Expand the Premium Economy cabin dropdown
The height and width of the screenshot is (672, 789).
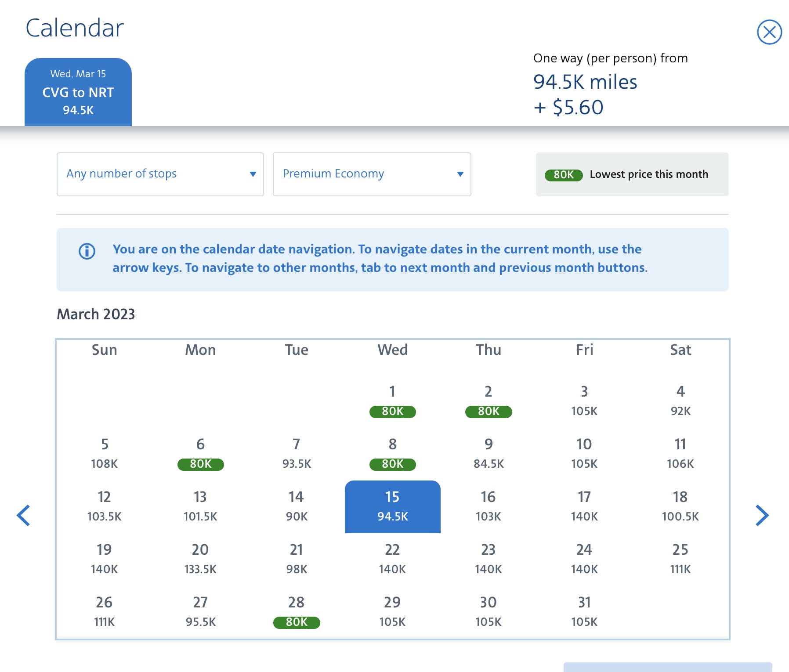pyautogui.click(x=372, y=174)
